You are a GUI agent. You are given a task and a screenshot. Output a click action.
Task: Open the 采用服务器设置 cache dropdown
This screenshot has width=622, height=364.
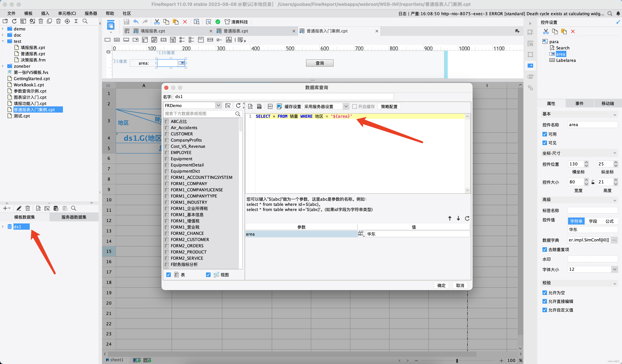346,106
